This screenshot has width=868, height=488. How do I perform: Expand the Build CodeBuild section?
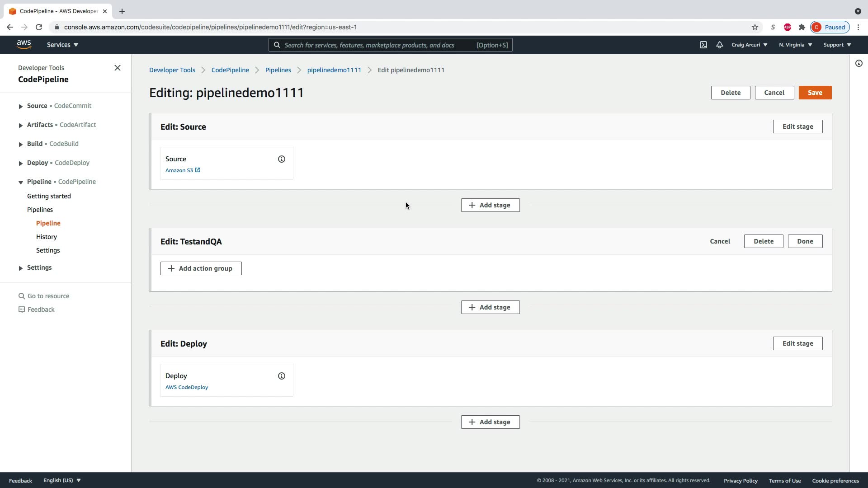[x=21, y=144]
